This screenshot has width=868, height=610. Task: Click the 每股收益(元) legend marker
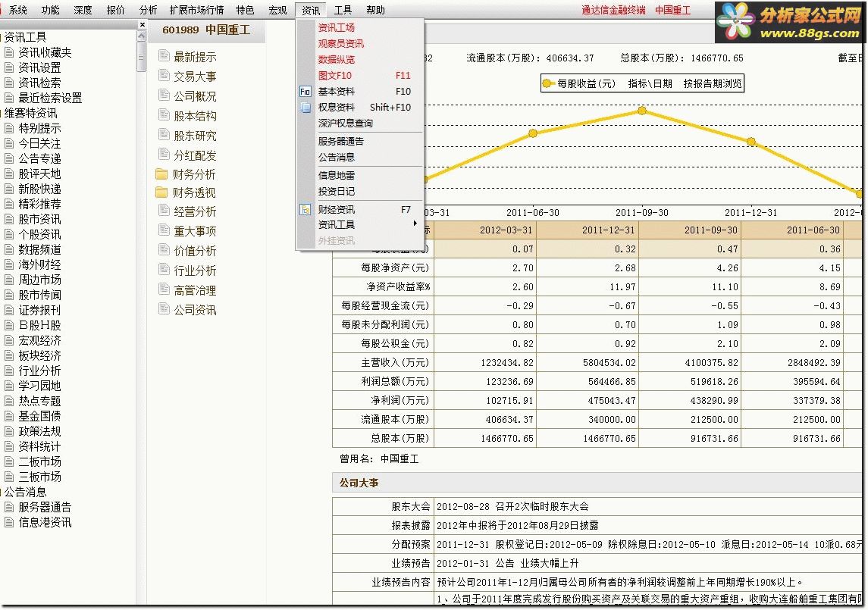pyautogui.click(x=547, y=83)
